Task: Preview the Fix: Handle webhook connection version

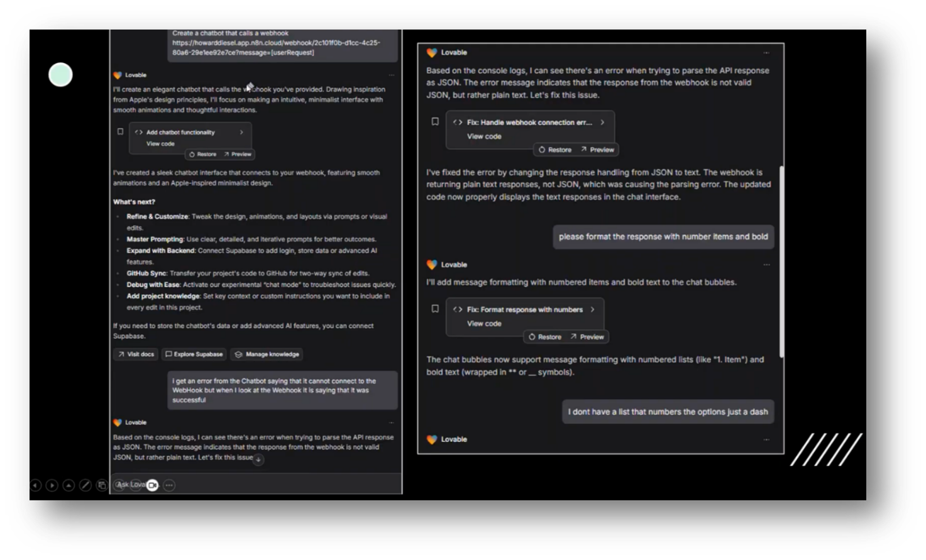Action: point(597,150)
